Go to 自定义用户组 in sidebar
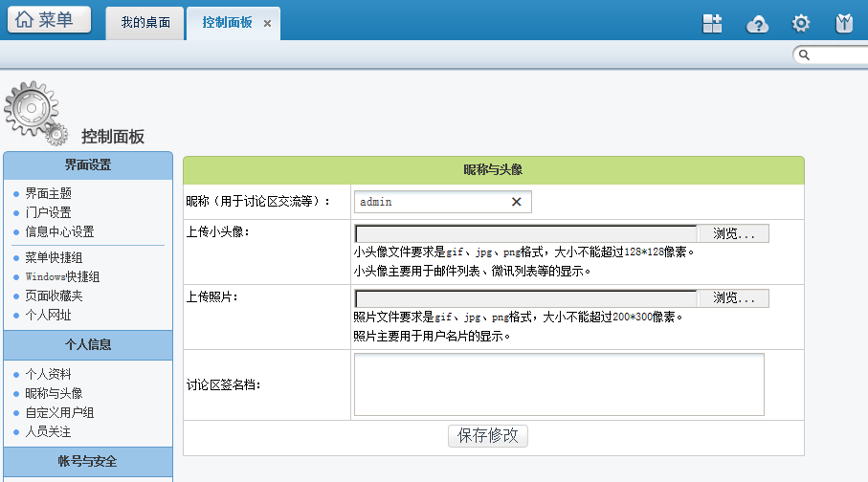Image resolution: width=868 pixels, height=482 pixels. (59, 412)
